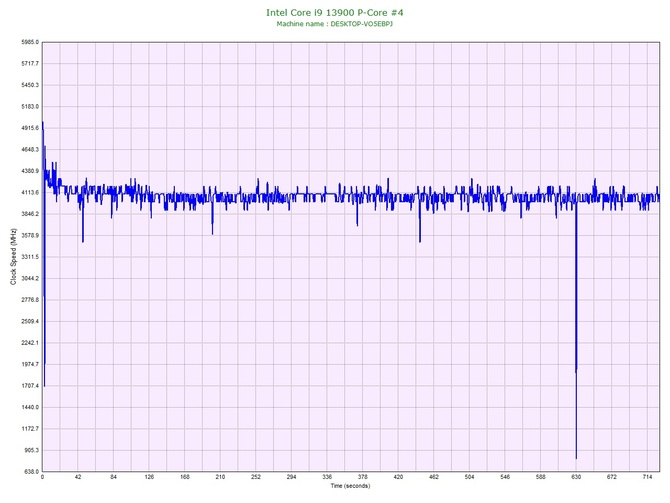The image size is (670, 503).
Task: Click the 2242.1 axis value
Action: pos(30,343)
